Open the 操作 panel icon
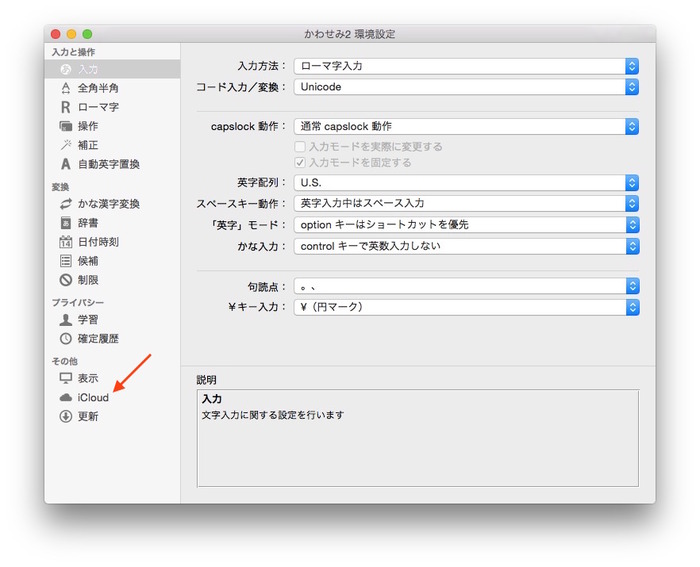The height and width of the screenshot is (567, 700). point(66,126)
